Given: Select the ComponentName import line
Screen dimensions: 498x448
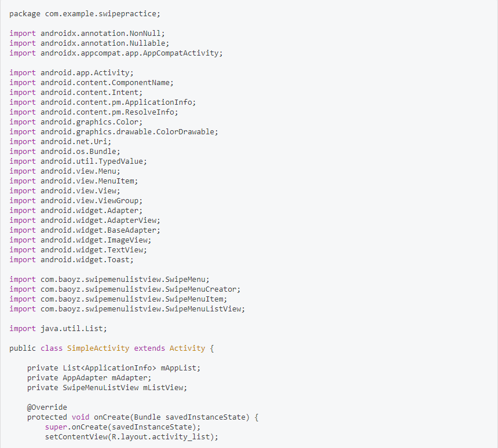Looking at the screenshot, I should [91, 83].
